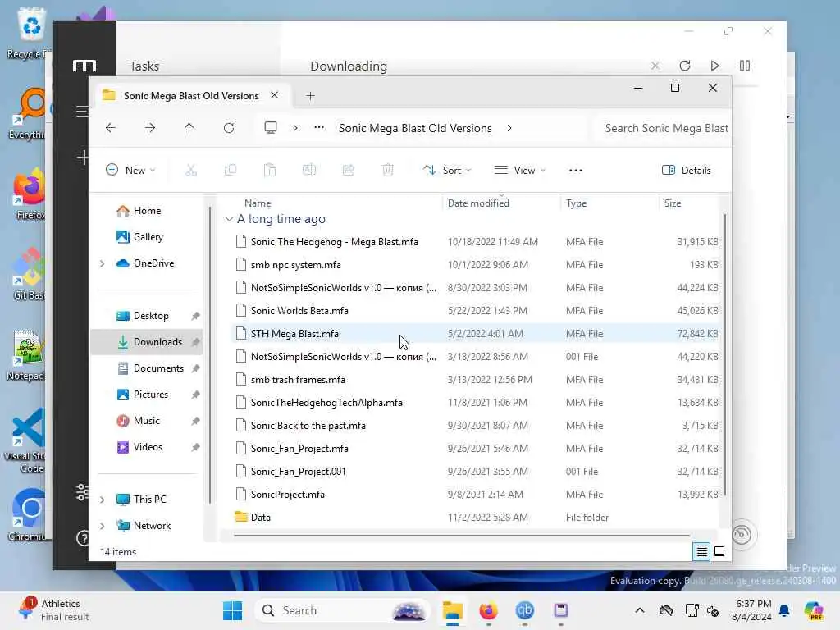The image size is (840, 630).
Task: Sort by Size column header
Action: coord(673,203)
